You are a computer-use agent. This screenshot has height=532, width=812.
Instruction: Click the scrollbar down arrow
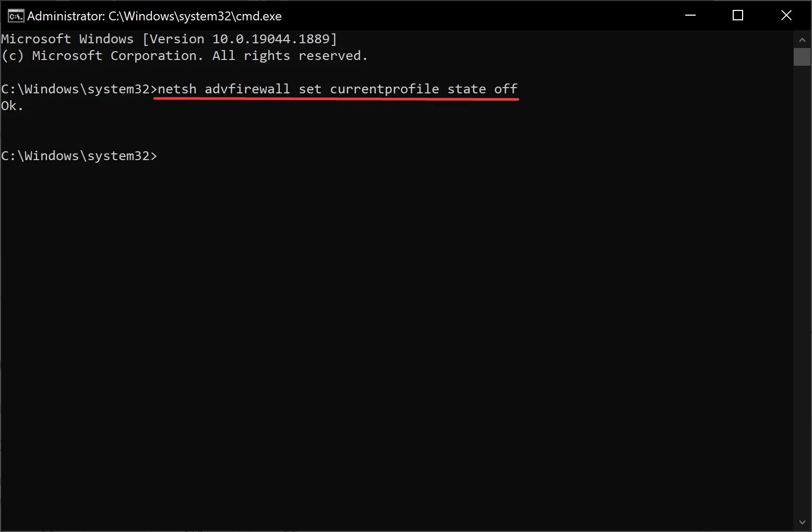pos(802,522)
